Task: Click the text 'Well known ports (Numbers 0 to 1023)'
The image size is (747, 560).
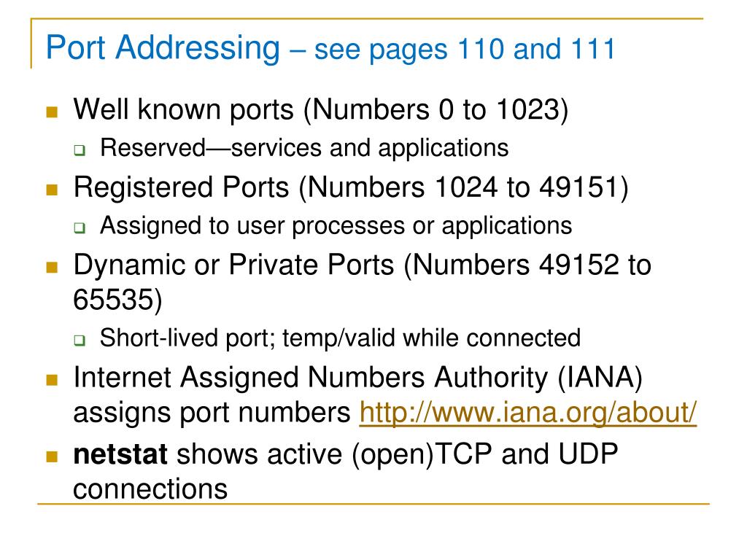Action: pyautogui.click(x=321, y=111)
